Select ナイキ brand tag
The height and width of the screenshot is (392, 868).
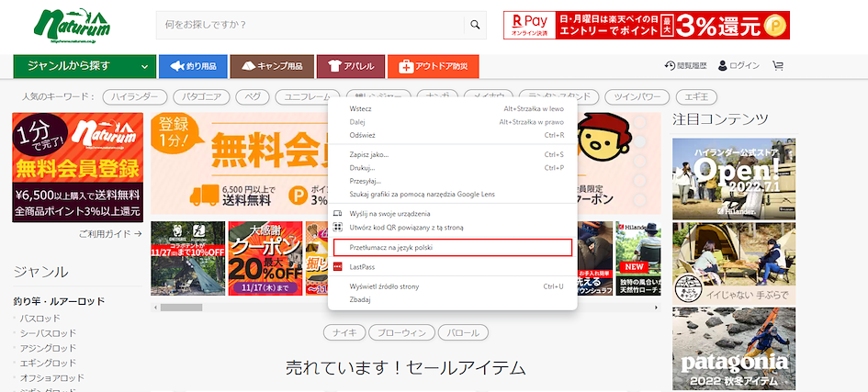pos(344,333)
